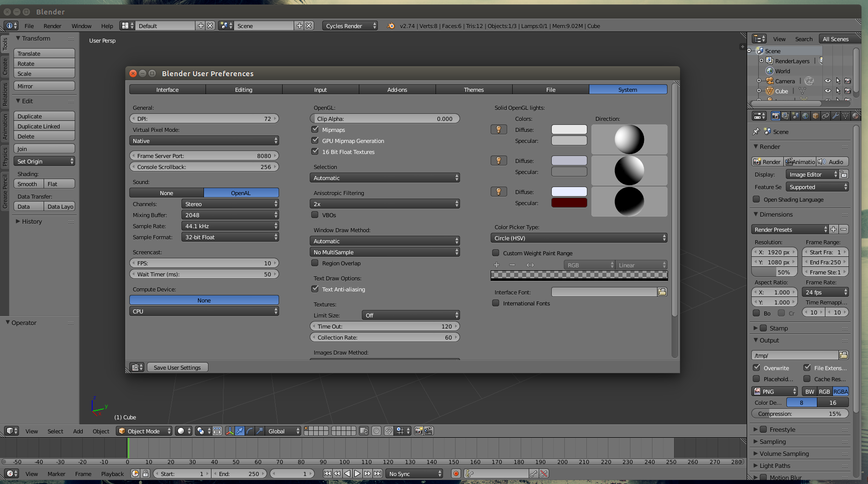Toggle the pin icon next to Scene
The image size is (868, 484).
click(x=756, y=131)
